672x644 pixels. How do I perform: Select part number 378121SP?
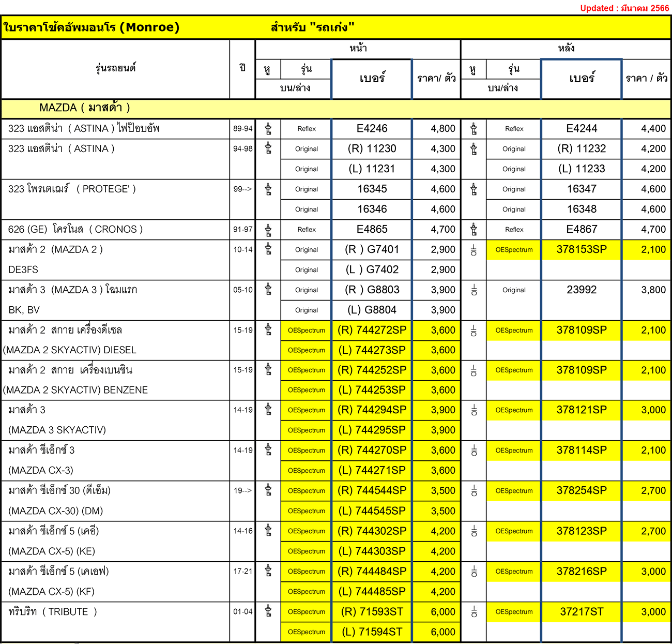click(x=582, y=410)
